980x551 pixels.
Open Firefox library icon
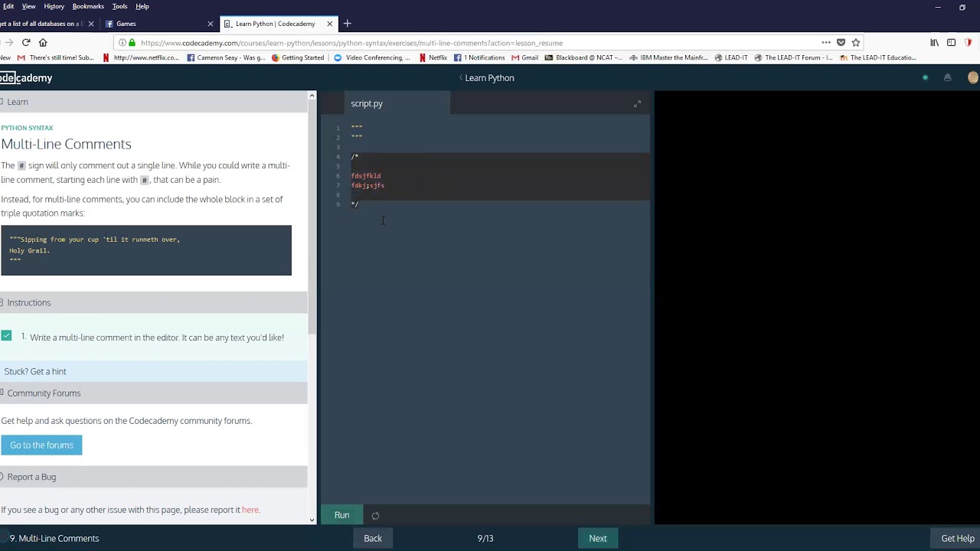[x=934, y=43]
